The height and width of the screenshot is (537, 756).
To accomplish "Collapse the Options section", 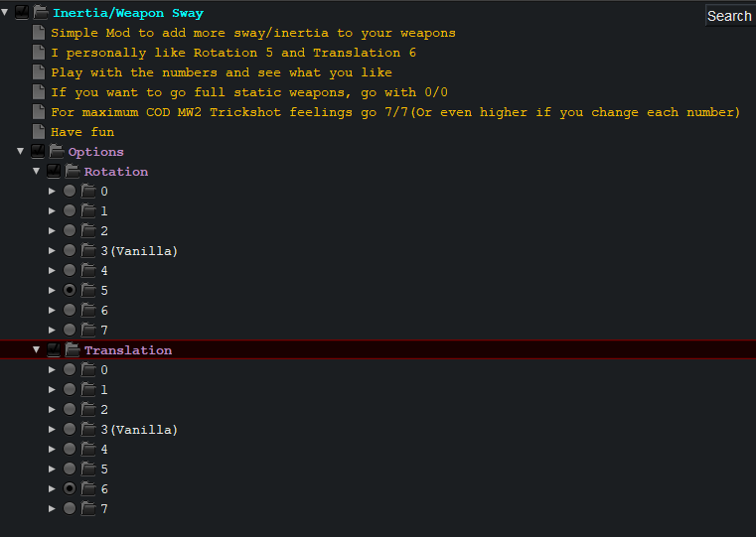I will [x=21, y=152].
